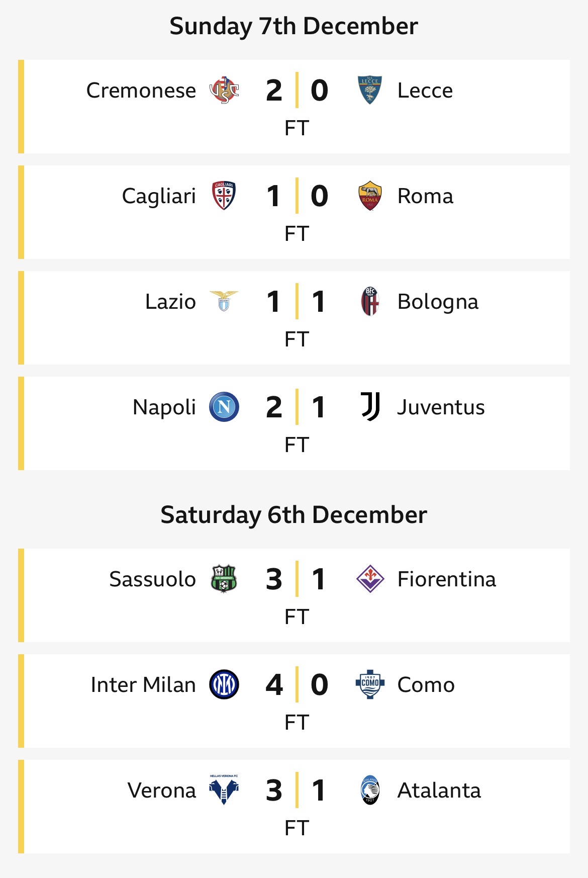Click the Bologna BFC badge
The image size is (588, 878).
(x=370, y=301)
